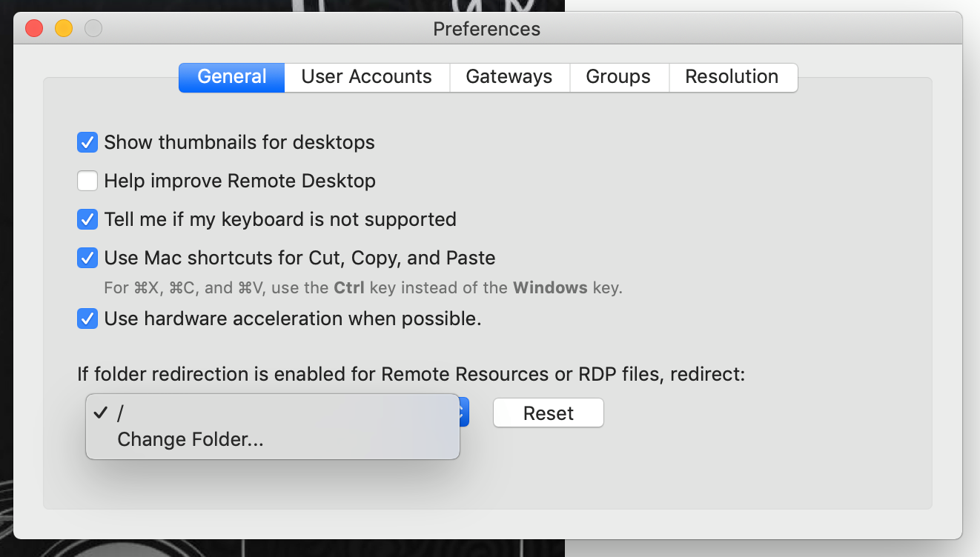
Task: Enable Help improve Remote Desktop checkbox
Action: tap(87, 181)
